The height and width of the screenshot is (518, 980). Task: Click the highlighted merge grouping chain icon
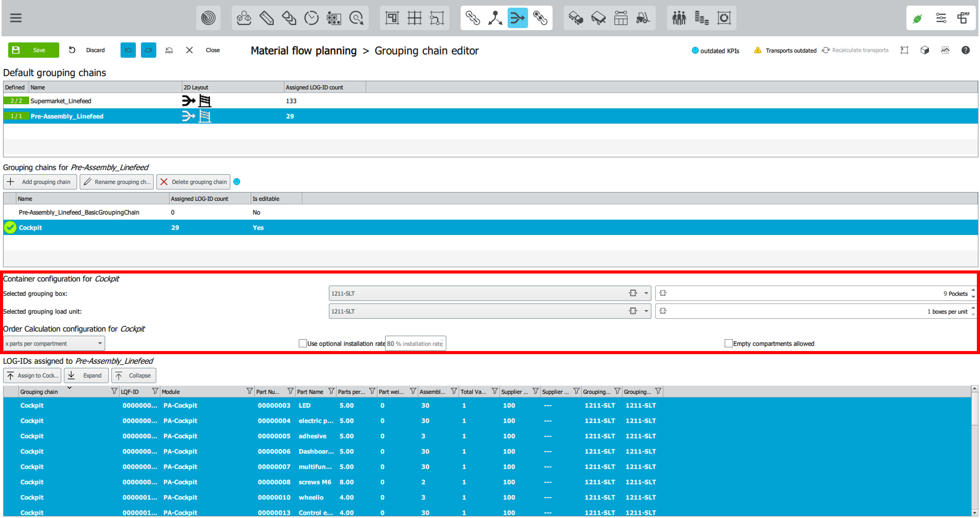click(x=518, y=18)
